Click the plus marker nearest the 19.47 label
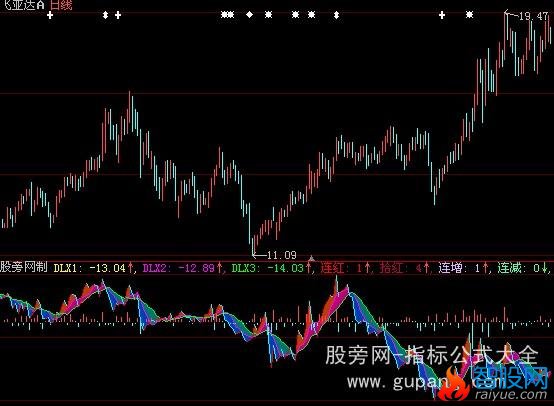This screenshot has width=554, height=406. click(442, 15)
